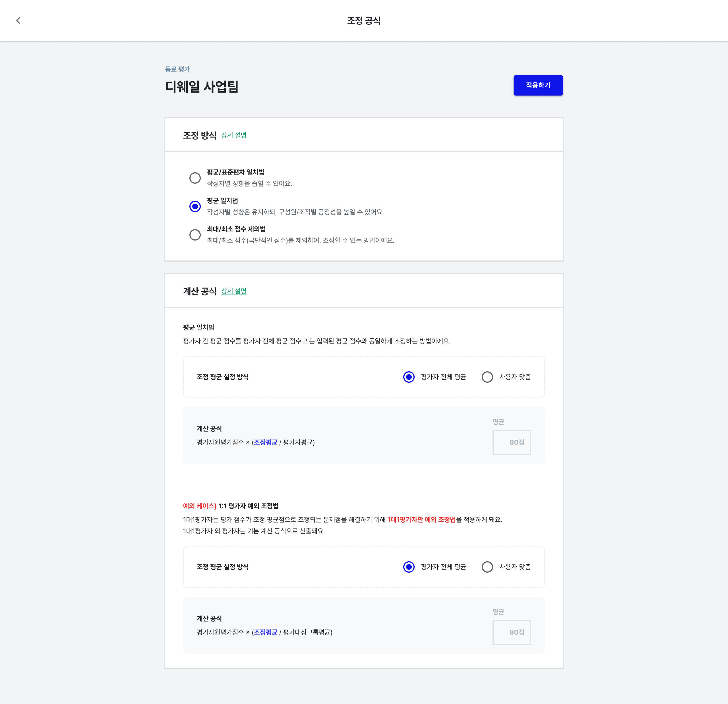
Task: Click the 디웨일 사업팀 heading
Action: pos(202,87)
